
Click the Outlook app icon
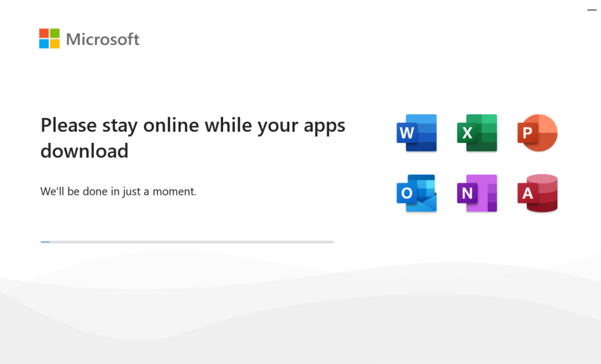417,193
